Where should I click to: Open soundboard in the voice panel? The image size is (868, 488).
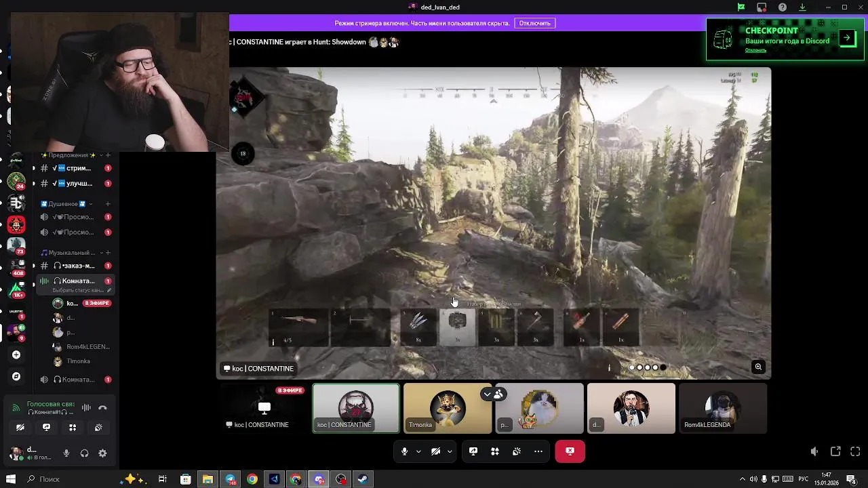click(98, 428)
